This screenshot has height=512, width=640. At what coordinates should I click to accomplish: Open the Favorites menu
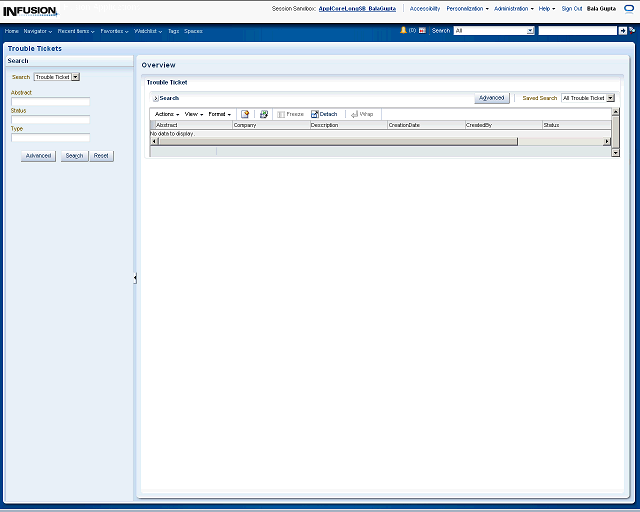point(114,31)
